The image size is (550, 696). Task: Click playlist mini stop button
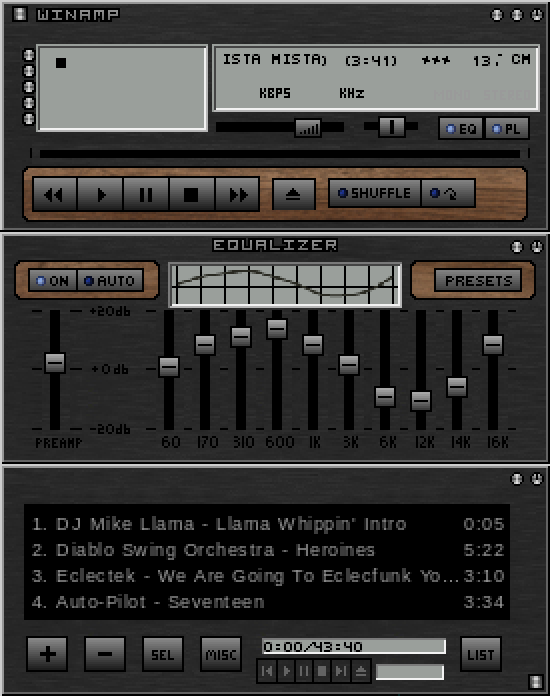[323, 671]
